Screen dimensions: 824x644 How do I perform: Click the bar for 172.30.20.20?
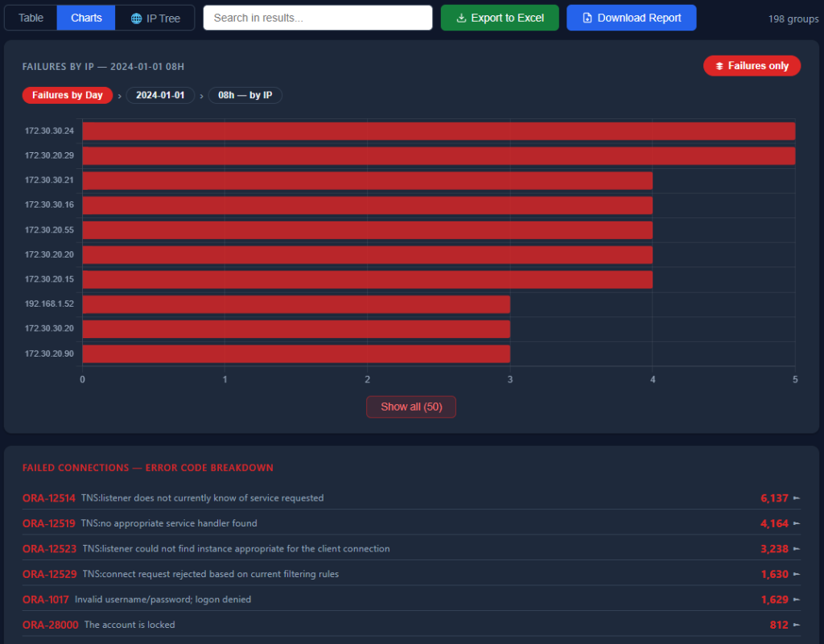click(367, 255)
